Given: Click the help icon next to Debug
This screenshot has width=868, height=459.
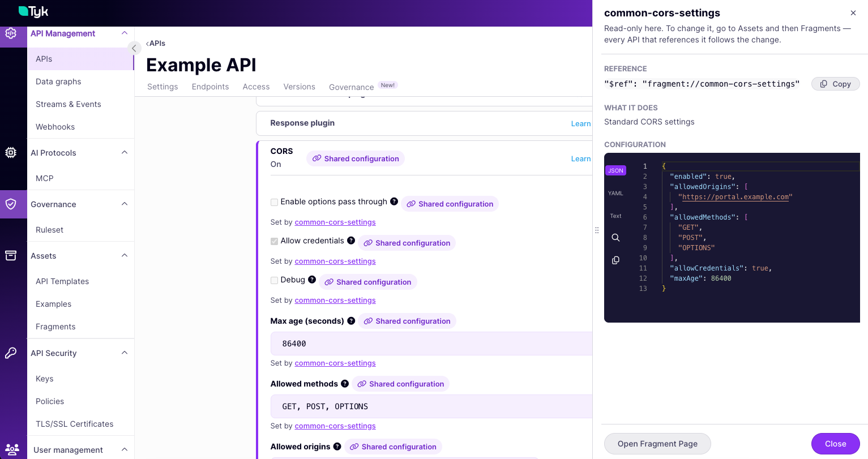Looking at the screenshot, I should (x=312, y=280).
